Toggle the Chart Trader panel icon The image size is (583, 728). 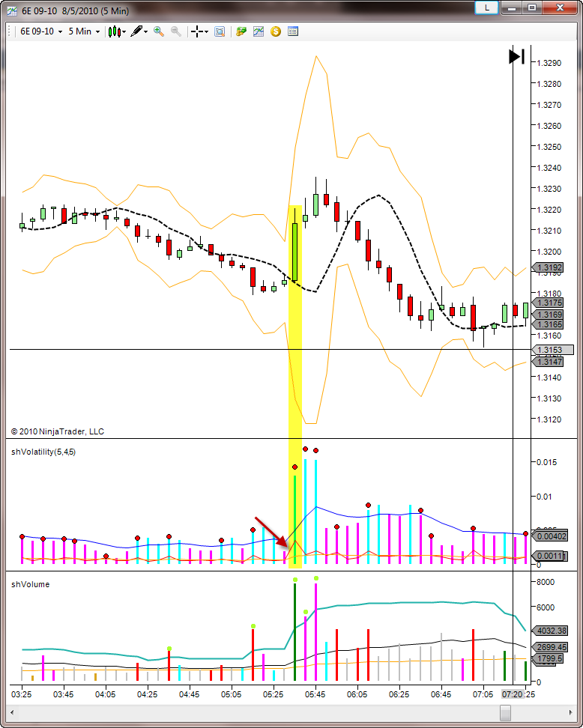241,31
